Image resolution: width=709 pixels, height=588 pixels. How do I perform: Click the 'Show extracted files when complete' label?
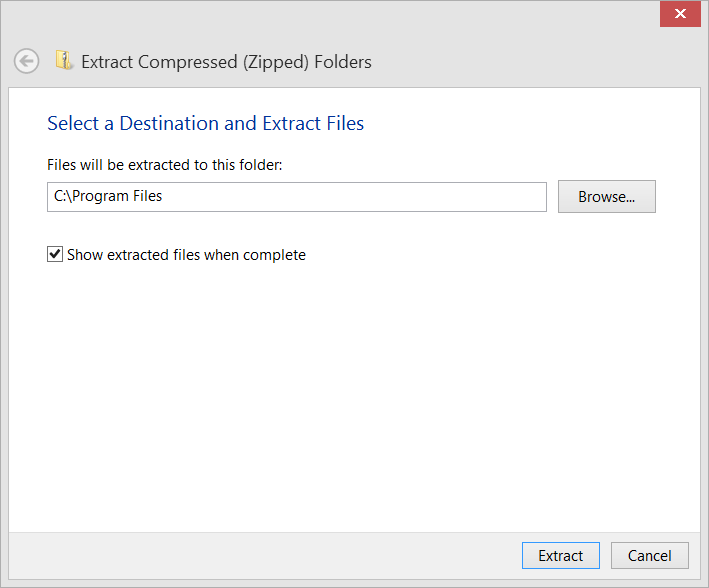pyautogui.click(x=186, y=255)
